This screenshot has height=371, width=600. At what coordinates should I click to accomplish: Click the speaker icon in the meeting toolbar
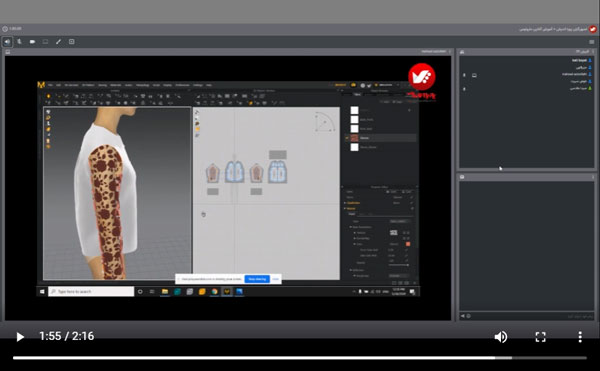7,42
